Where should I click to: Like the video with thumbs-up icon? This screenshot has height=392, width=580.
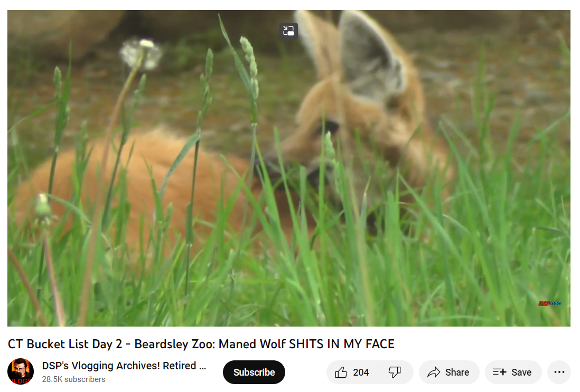click(341, 372)
